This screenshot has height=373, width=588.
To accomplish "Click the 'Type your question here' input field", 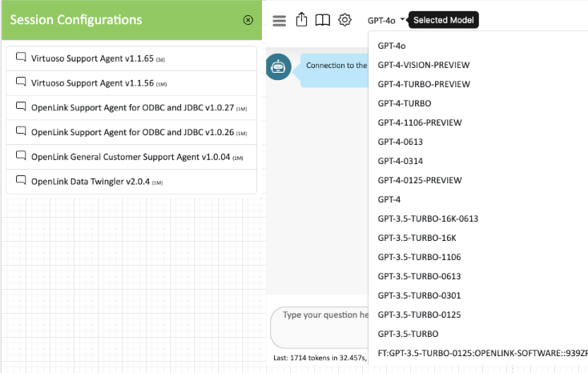I will point(320,327).
